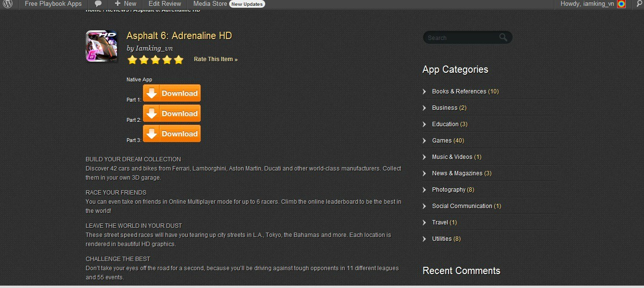Screen dimensions: 644x288
Task: Select Edit Review in admin bar
Action: pos(165,4)
